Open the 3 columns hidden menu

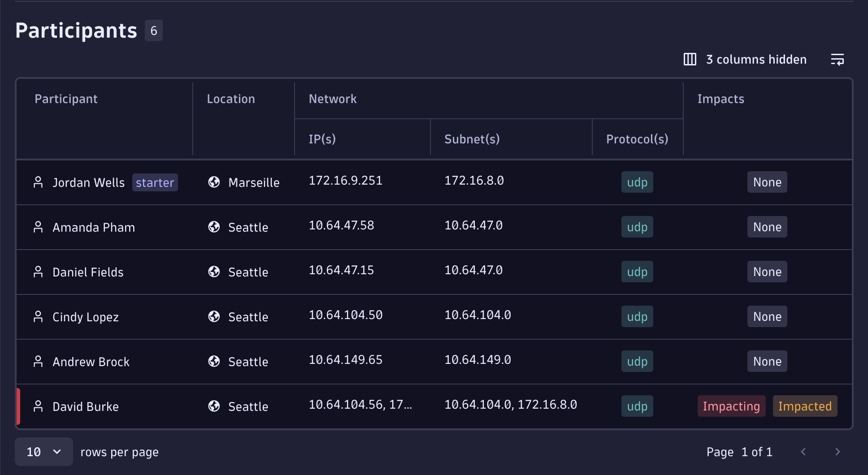(x=756, y=60)
